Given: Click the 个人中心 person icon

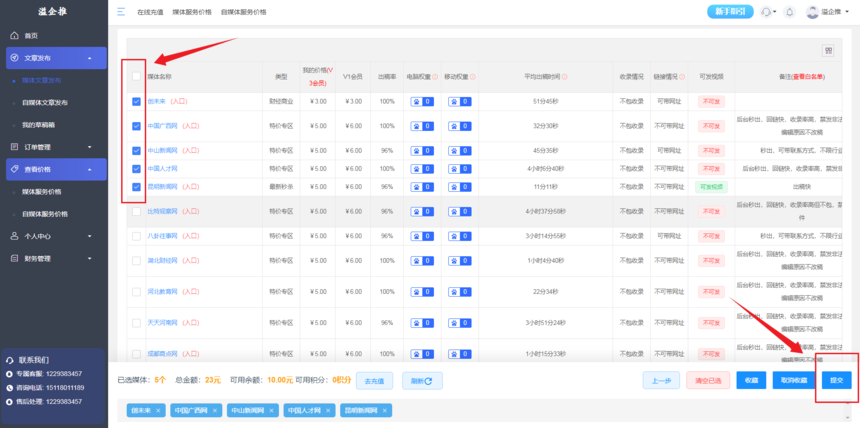Looking at the screenshot, I should 15,236.
